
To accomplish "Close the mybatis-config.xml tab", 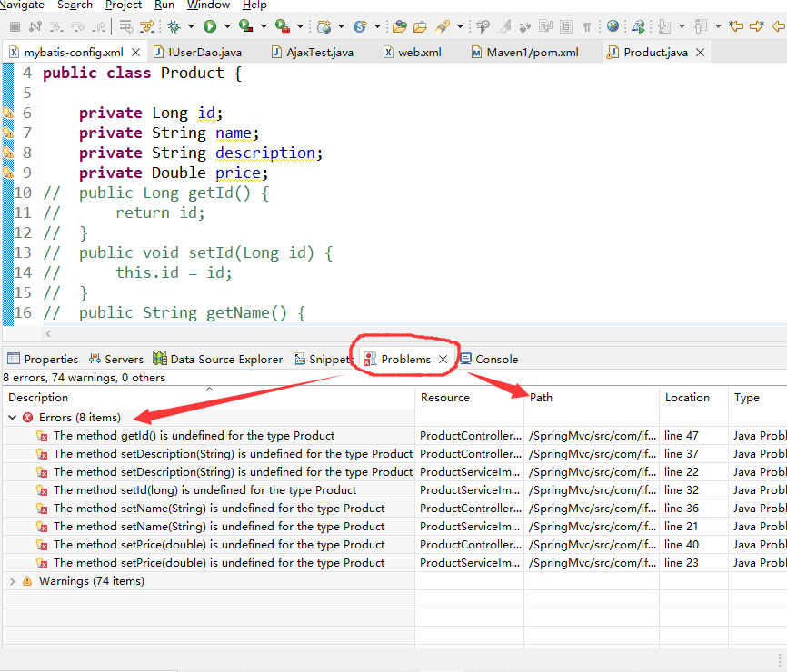I will pos(135,52).
